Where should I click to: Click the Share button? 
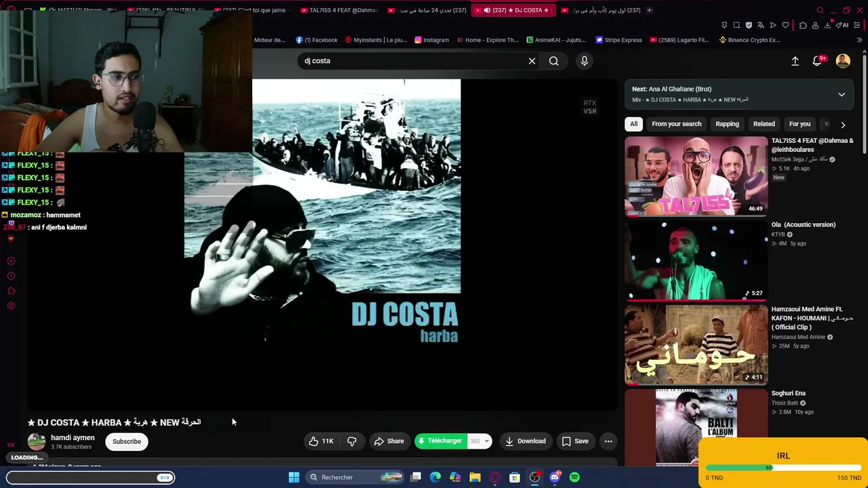pos(389,441)
